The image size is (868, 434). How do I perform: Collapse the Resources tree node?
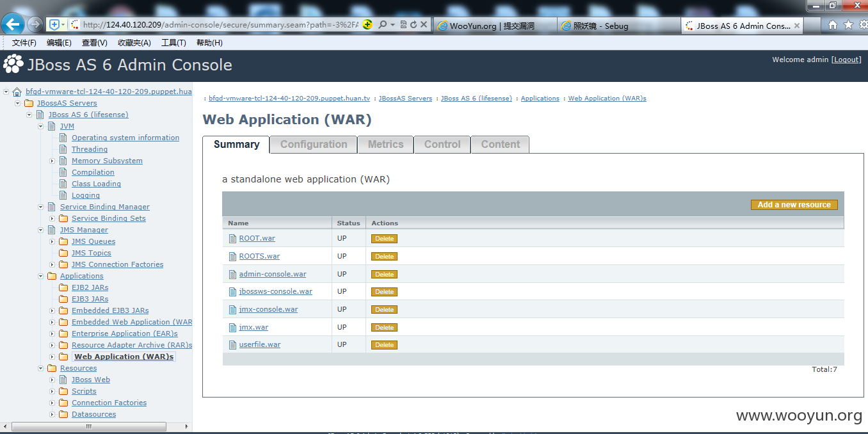coord(41,368)
